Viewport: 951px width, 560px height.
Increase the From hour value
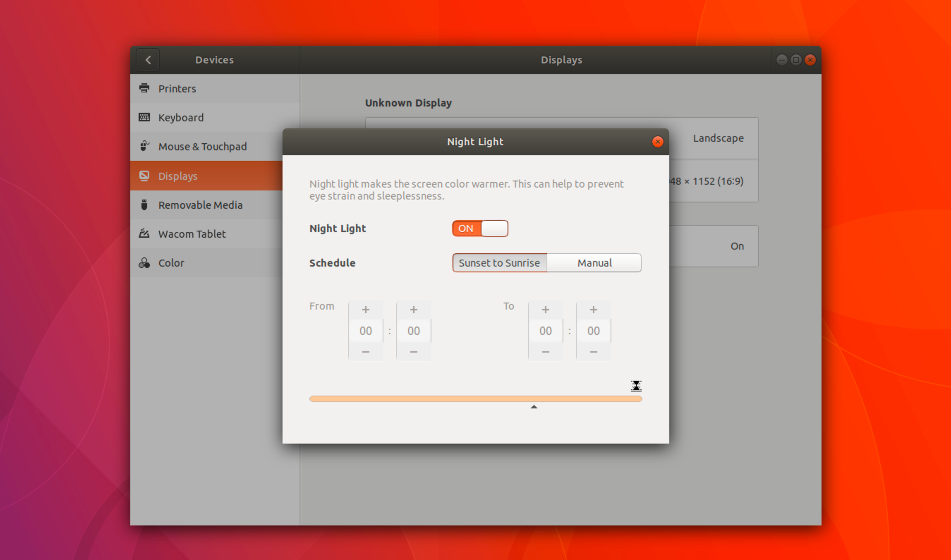pyautogui.click(x=365, y=310)
